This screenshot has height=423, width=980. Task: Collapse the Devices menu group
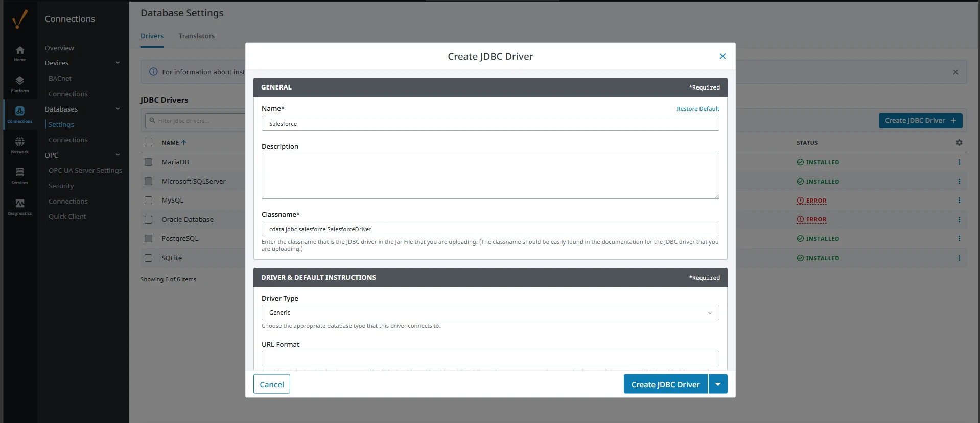click(118, 63)
